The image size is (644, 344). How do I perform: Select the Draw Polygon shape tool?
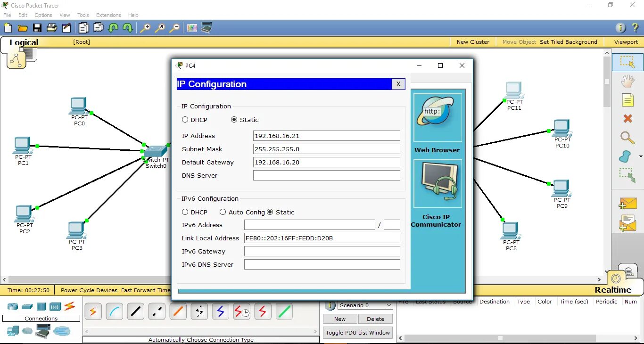click(x=625, y=156)
